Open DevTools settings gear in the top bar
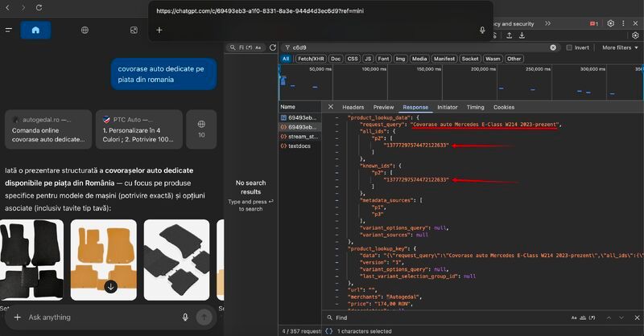 [611, 23]
